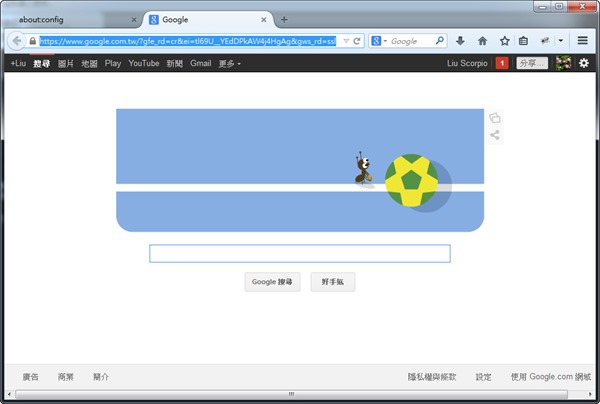Open search engine selector dropdown
Screen dimensions: 600x404
380,41
